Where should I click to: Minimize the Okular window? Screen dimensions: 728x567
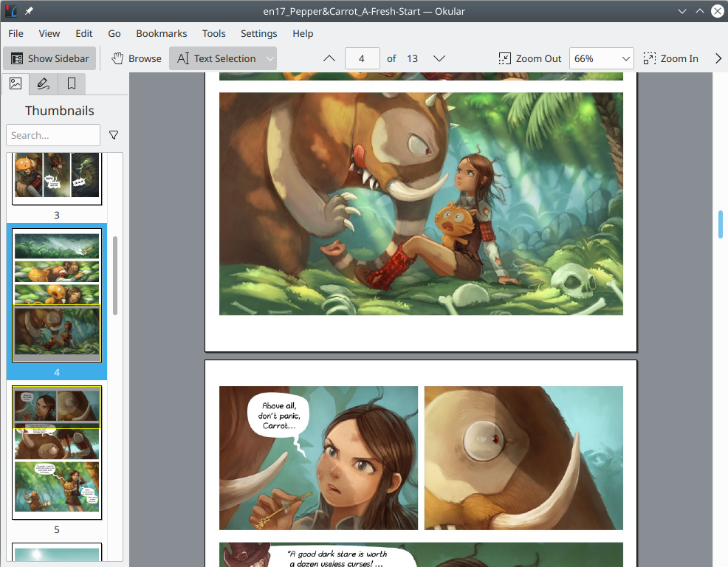(x=682, y=11)
